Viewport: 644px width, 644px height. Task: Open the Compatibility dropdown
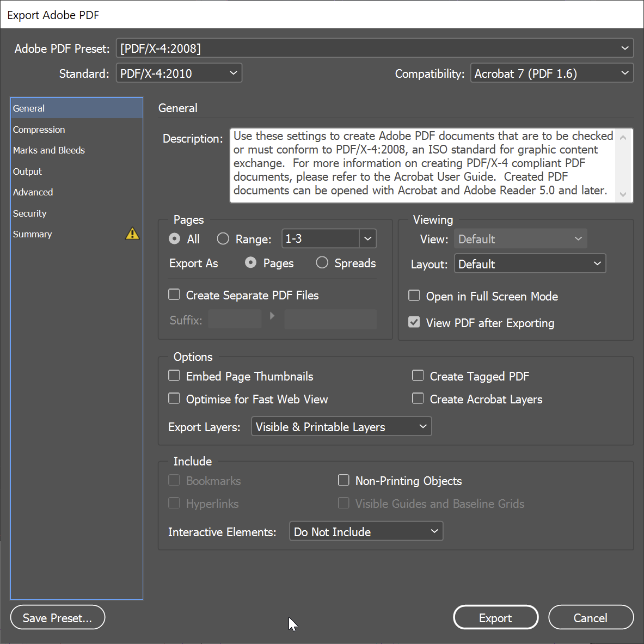pyautogui.click(x=624, y=72)
